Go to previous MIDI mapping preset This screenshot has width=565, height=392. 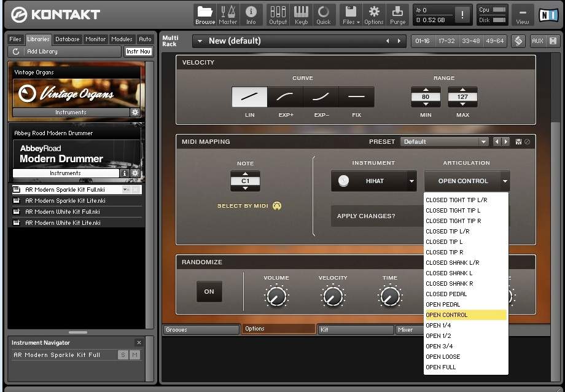pyautogui.click(x=497, y=142)
